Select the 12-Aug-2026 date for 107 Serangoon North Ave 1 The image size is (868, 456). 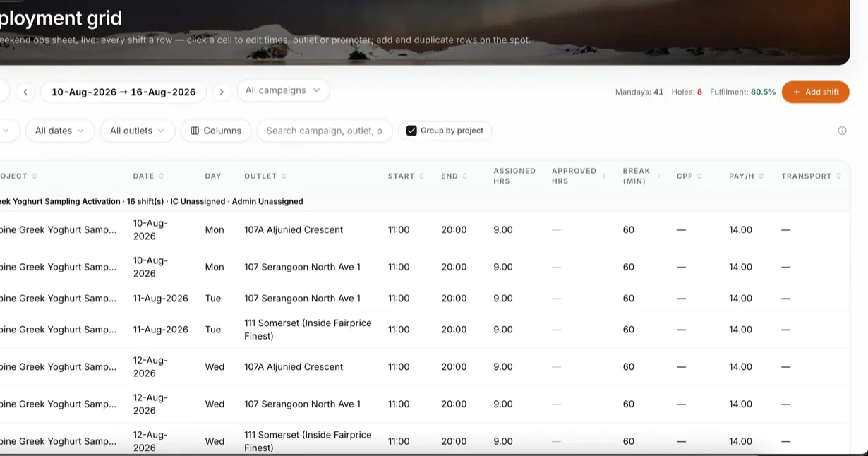pyautogui.click(x=150, y=404)
